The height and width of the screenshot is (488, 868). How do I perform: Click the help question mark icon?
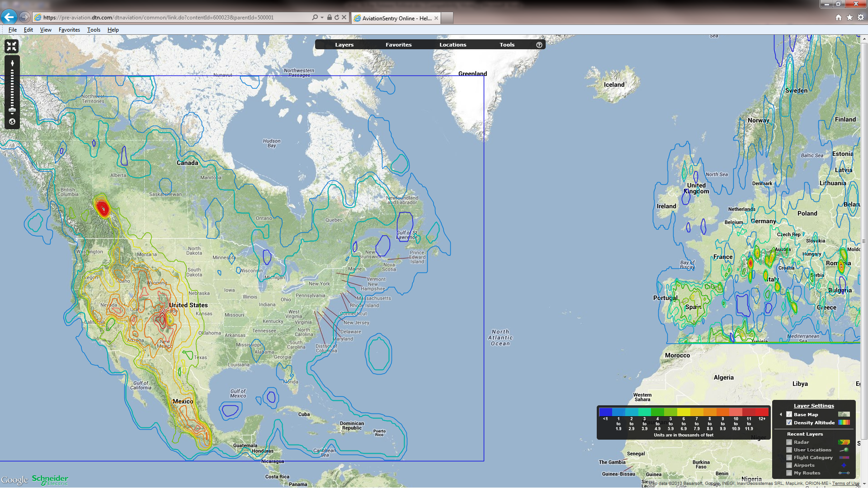coord(539,45)
